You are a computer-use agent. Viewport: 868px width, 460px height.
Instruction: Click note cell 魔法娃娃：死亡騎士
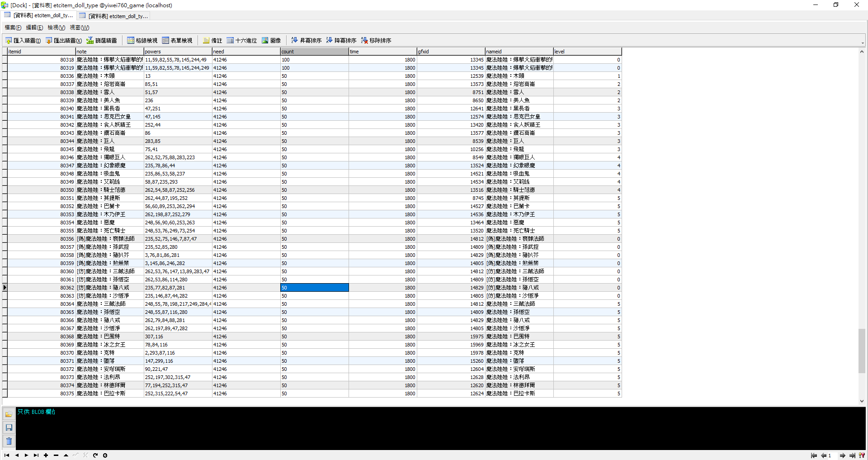[109, 231]
